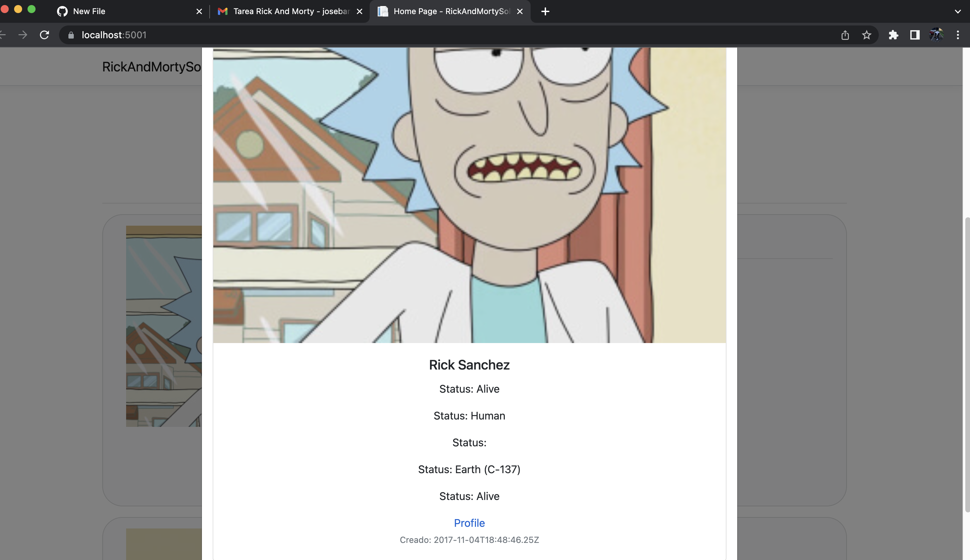Close the Home Page tab

pos(520,11)
